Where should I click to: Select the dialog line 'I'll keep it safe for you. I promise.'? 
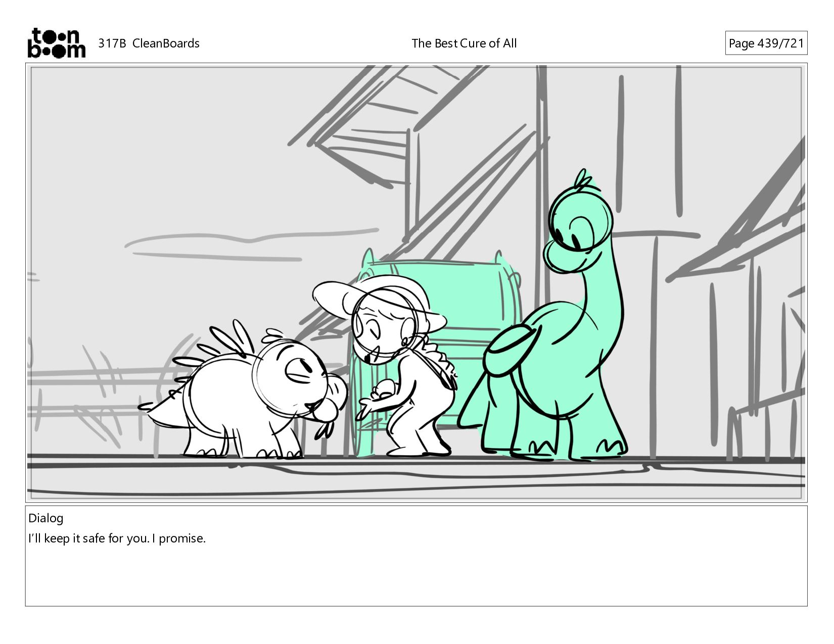click(117, 538)
